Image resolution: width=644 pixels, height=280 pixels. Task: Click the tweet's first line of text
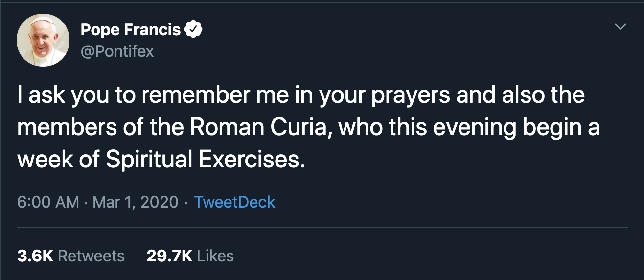click(x=301, y=95)
